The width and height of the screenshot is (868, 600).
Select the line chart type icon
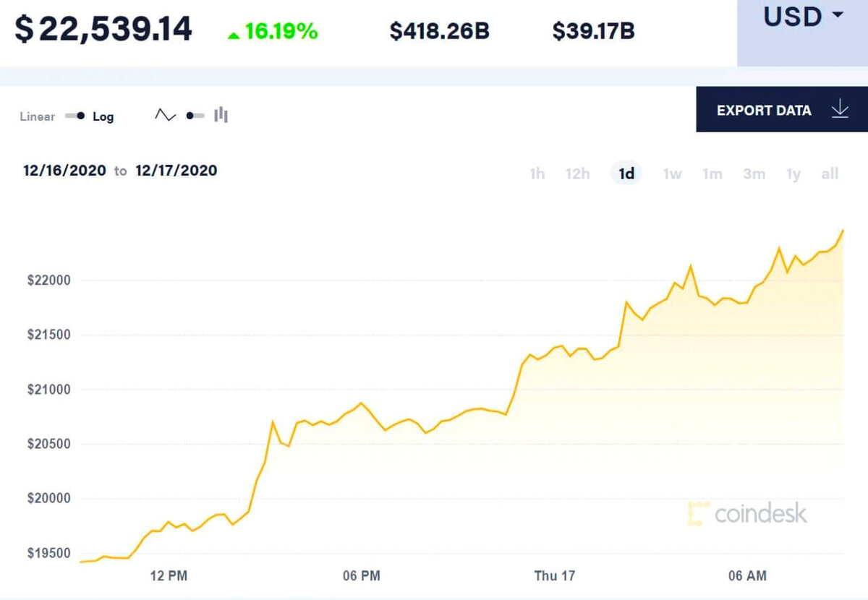(x=165, y=114)
